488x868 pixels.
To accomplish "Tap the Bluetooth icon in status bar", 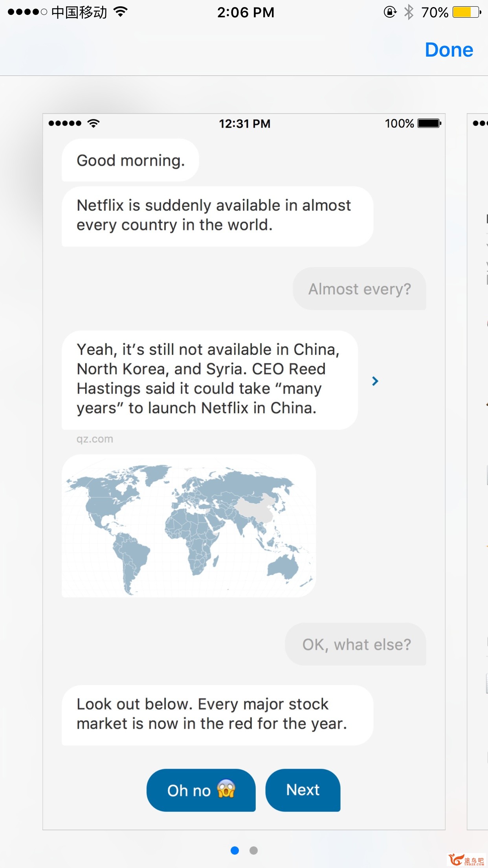I will click(x=409, y=12).
